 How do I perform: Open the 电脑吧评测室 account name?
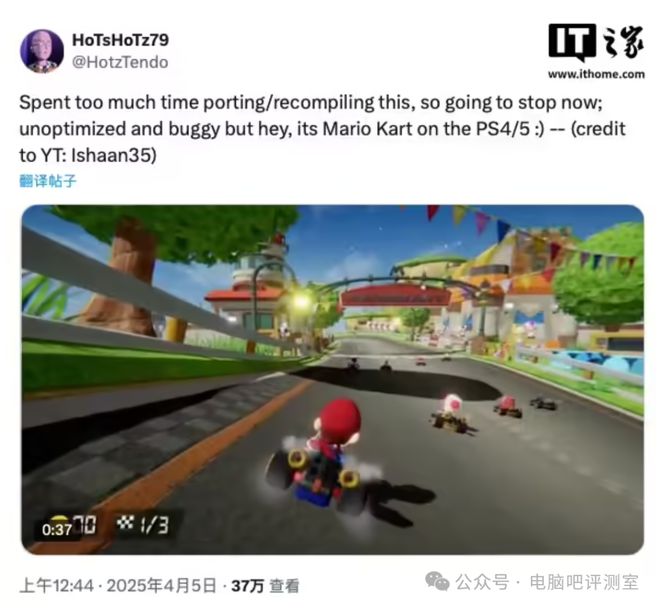click(584, 582)
